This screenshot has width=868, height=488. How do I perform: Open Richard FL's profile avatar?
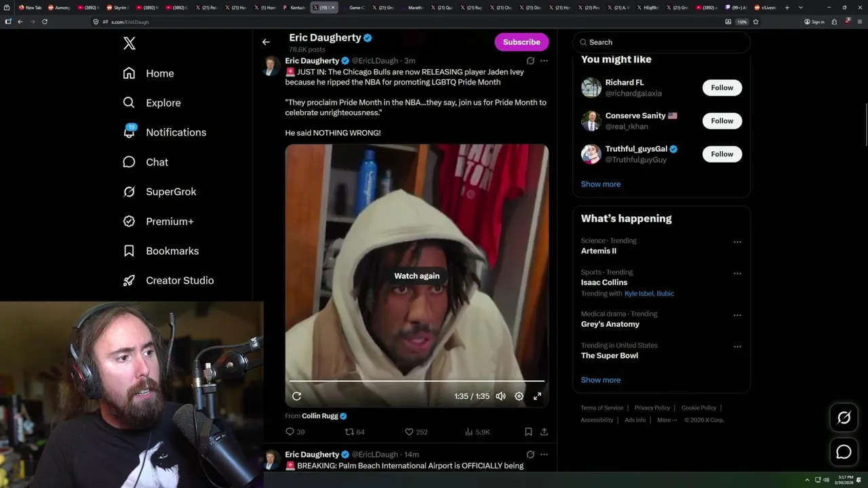click(591, 87)
